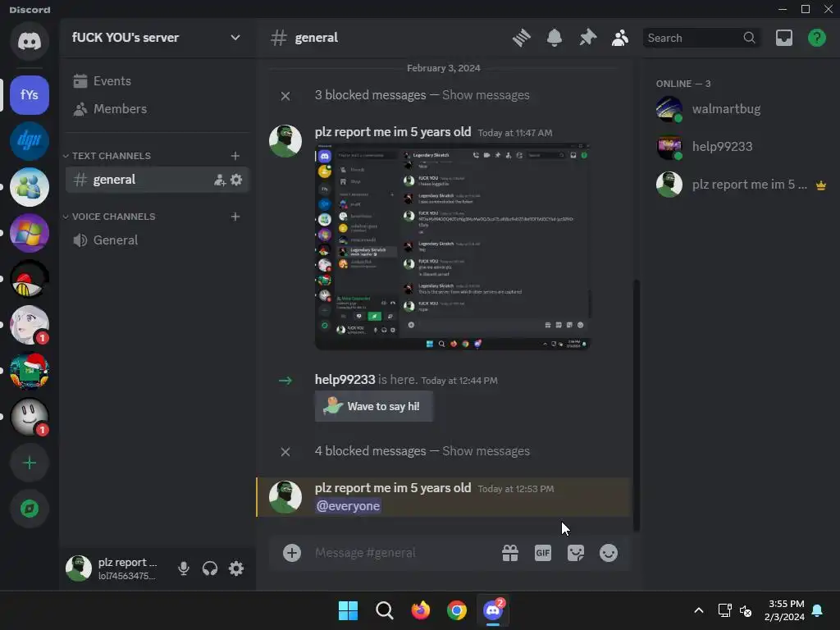Open the taskbar clock and date

785,610
